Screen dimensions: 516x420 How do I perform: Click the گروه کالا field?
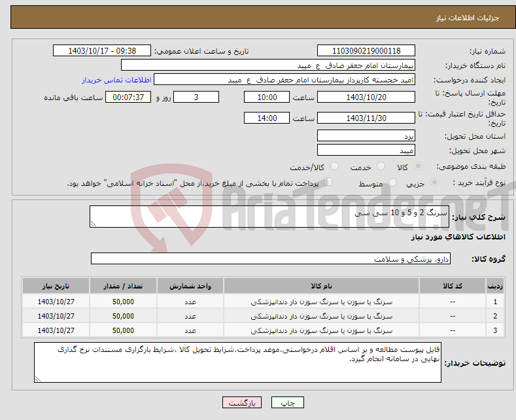click(271, 258)
